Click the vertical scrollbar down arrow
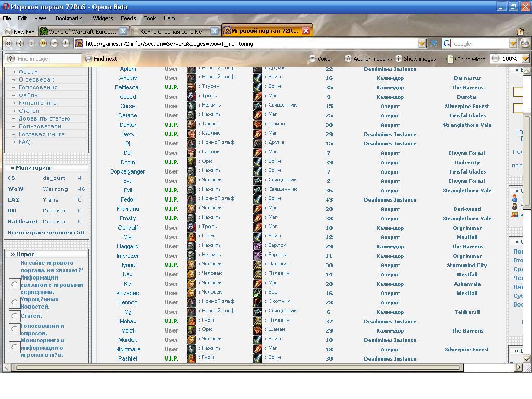 pyautogui.click(x=527, y=359)
